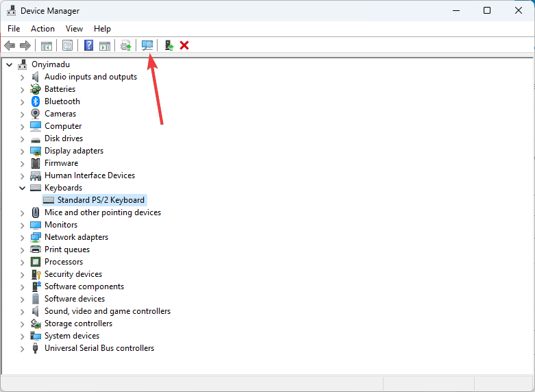Expand the System devices chevron
The height and width of the screenshot is (392, 535).
(22, 336)
